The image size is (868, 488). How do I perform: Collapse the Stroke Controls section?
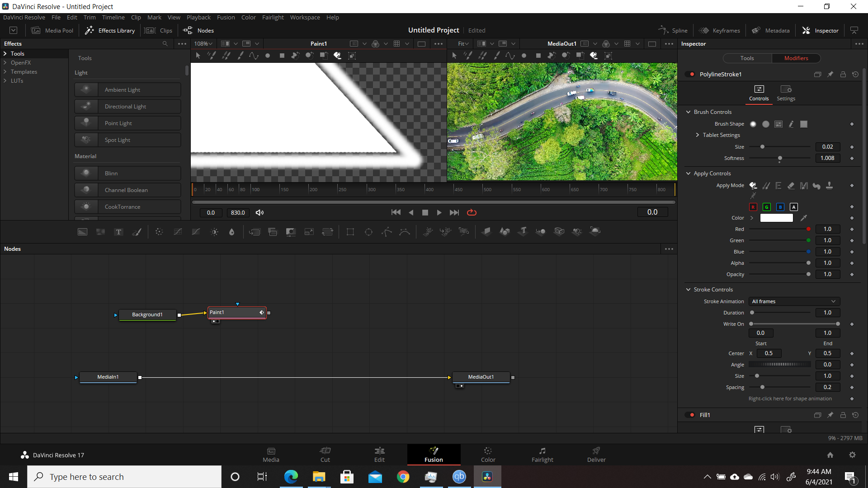tap(689, 290)
